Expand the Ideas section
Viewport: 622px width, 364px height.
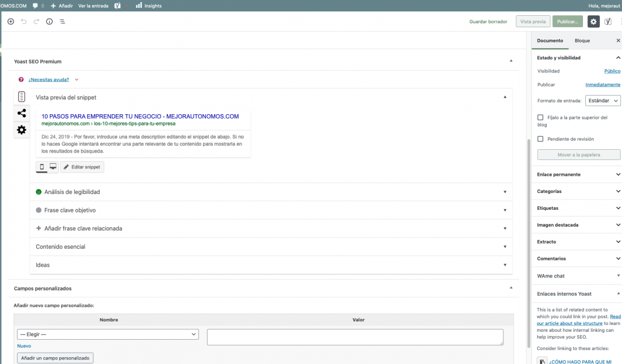pos(271,265)
